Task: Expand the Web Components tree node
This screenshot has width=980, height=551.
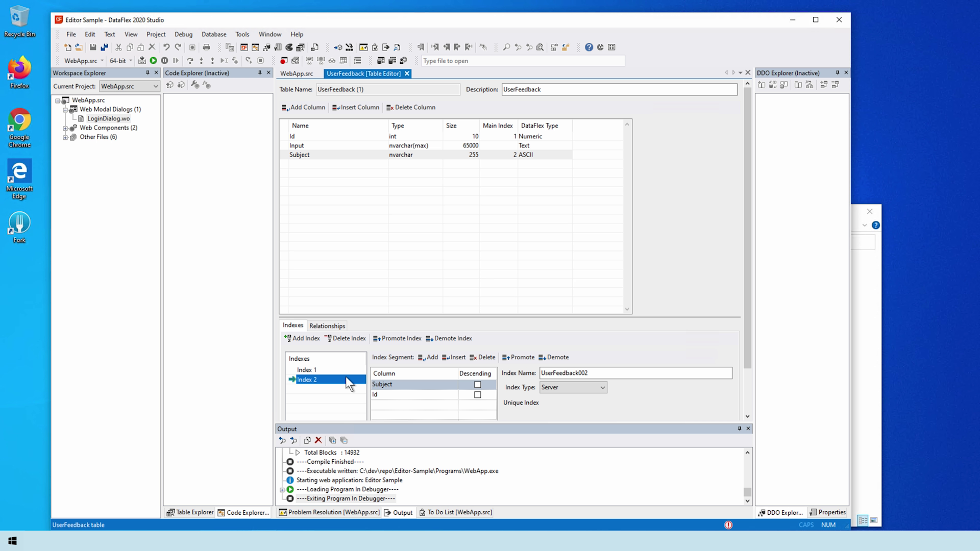Action: pyautogui.click(x=65, y=128)
